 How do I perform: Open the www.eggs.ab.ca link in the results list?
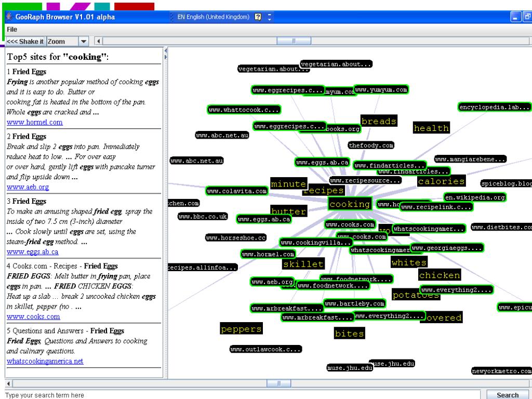[x=33, y=252]
